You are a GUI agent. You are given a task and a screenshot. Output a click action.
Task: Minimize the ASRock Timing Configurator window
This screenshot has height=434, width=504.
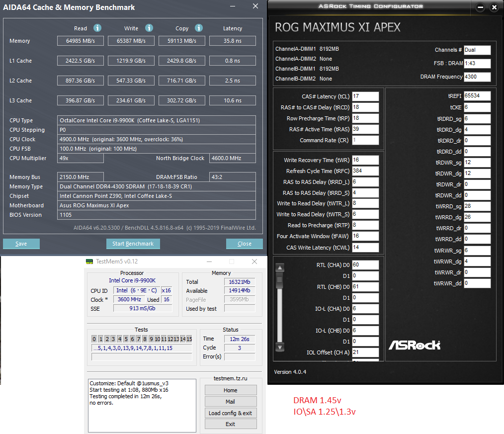[480, 7]
